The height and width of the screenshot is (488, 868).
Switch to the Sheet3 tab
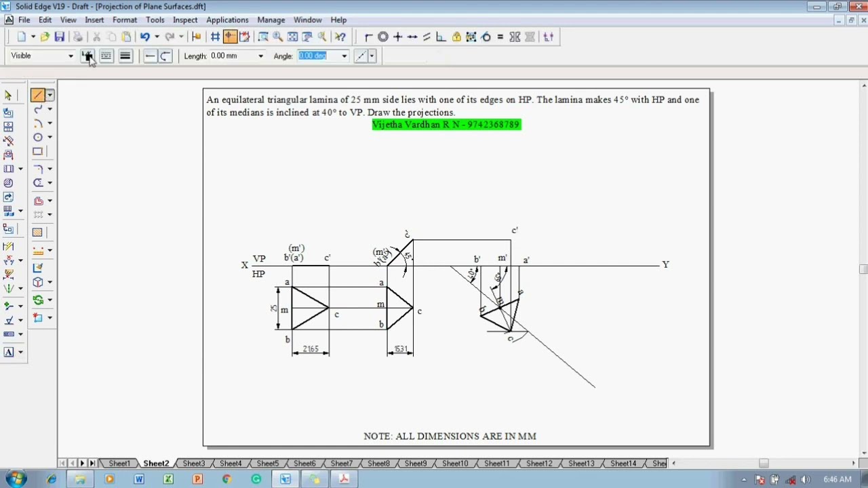click(x=193, y=464)
